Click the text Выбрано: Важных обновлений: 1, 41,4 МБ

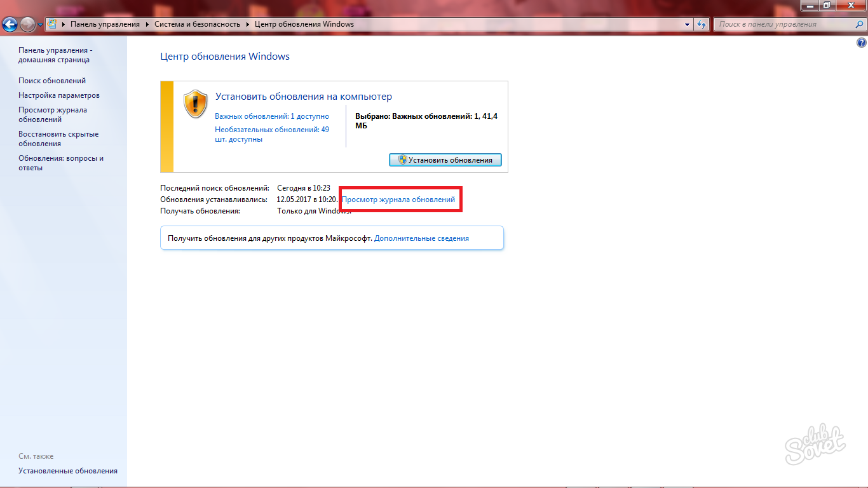pyautogui.click(x=426, y=121)
